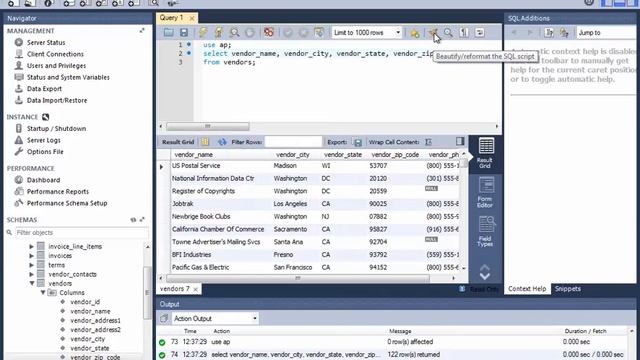Execute the whole script (lightning bolt)
Viewport: 640px width, 360px height.
click(x=203, y=32)
